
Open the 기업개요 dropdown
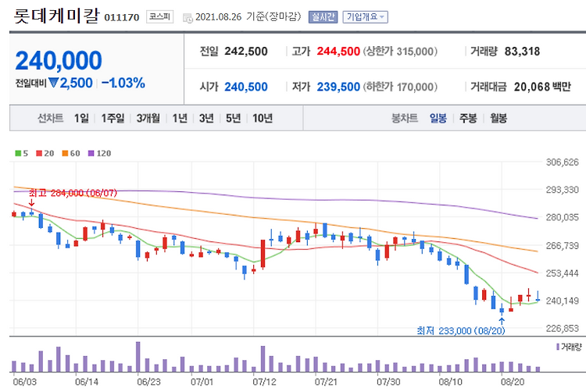(x=365, y=17)
